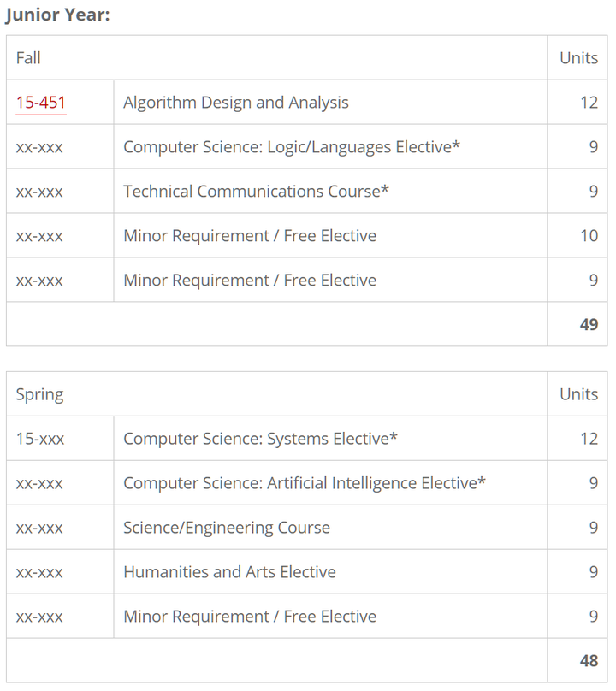Image resolution: width=616 pixels, height=691 pixels.
Task: Click the 12 units for Algorithm Design
Action: [x=589, y=103]
